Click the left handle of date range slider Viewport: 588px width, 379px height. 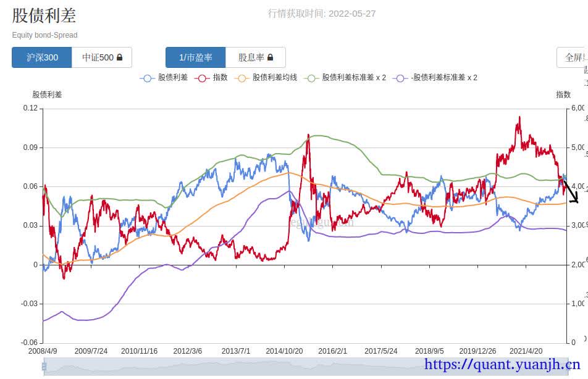44,368
